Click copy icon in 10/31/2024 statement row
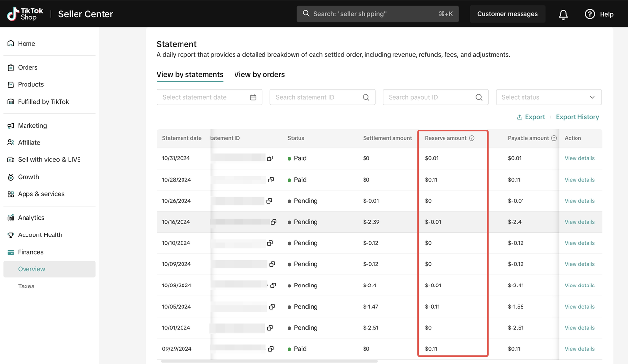This screenshot has height=364, width=628. 270,158
